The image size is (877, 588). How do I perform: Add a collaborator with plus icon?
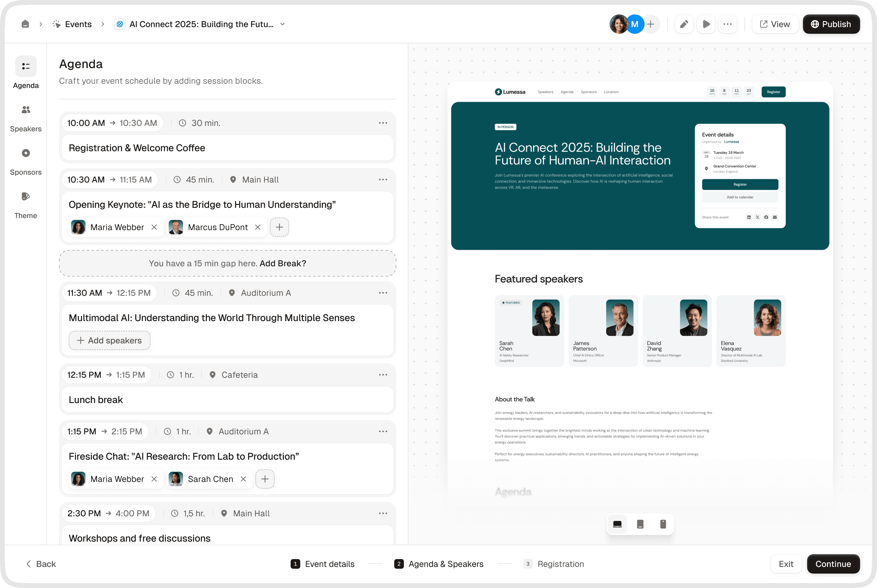click(651, 24)
